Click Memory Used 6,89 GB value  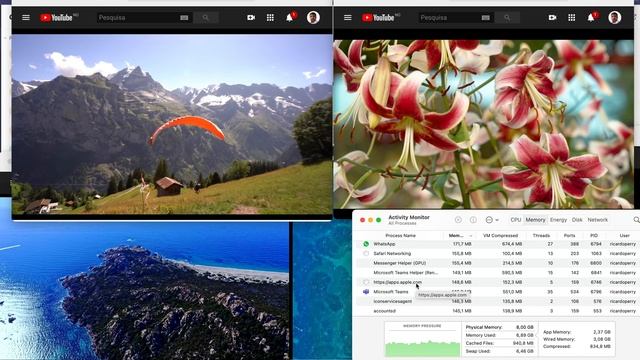point(525,335)
